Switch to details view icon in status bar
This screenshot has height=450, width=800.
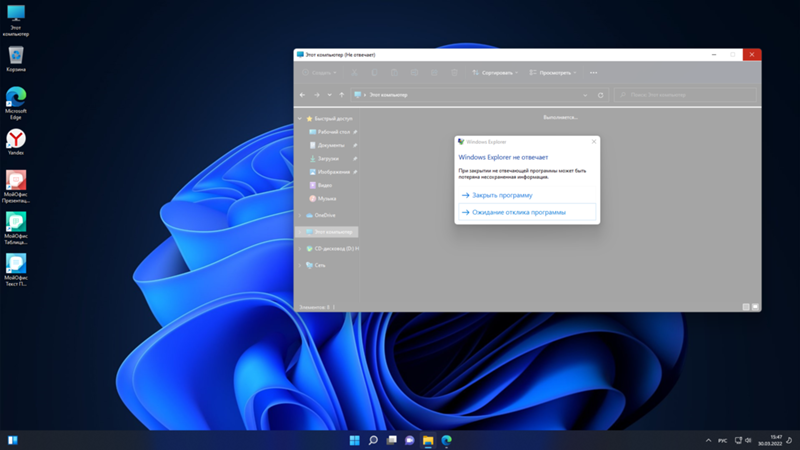[746, 307]
